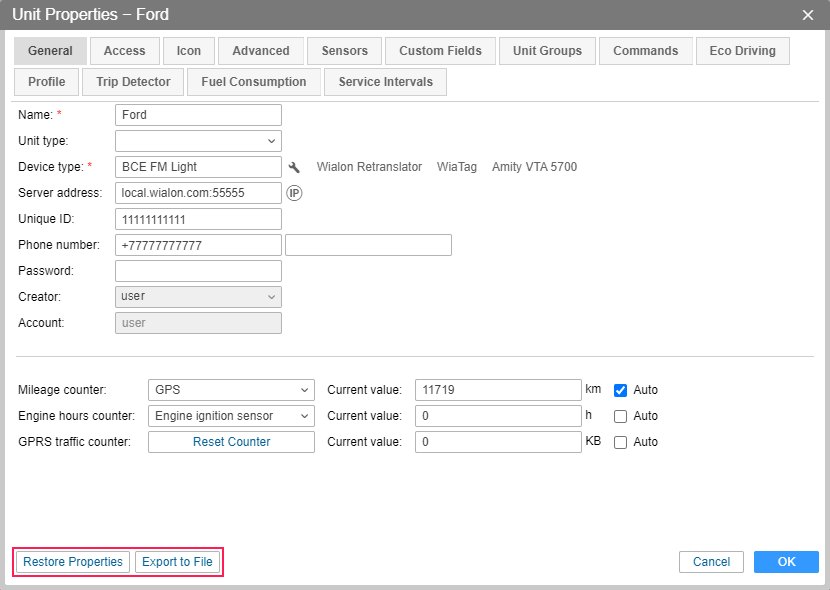Choose the Wialon Retranslator device link
The image size is (830, 590).
[x=369, y=167]
